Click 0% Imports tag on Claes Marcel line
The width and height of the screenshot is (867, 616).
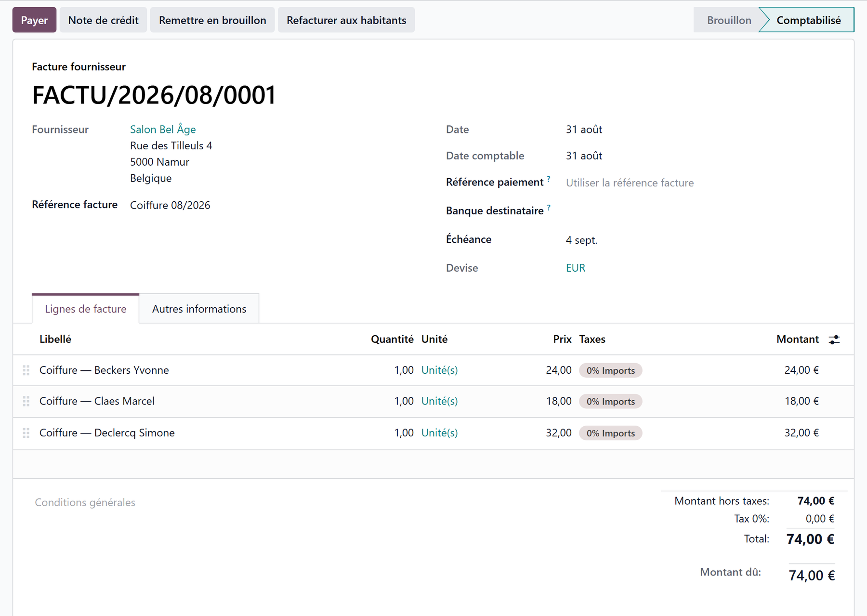tap(610, 401)
